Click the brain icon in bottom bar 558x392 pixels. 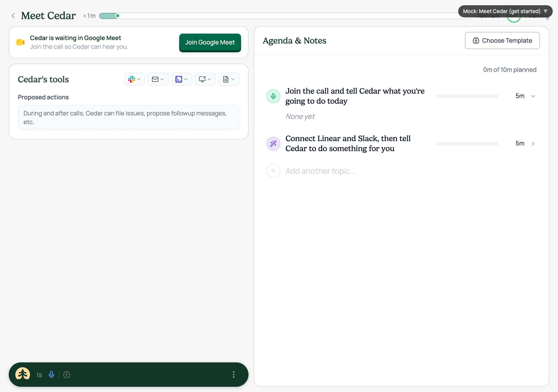click(67, 375)
